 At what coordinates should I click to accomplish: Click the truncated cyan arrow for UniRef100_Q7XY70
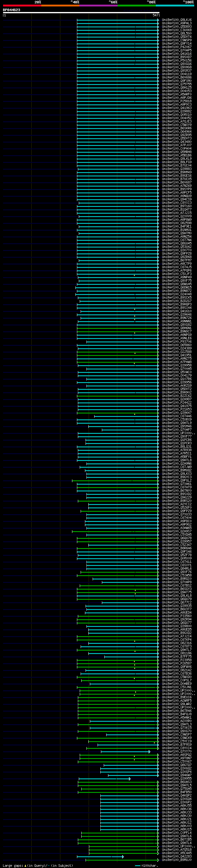click(126, 751)
